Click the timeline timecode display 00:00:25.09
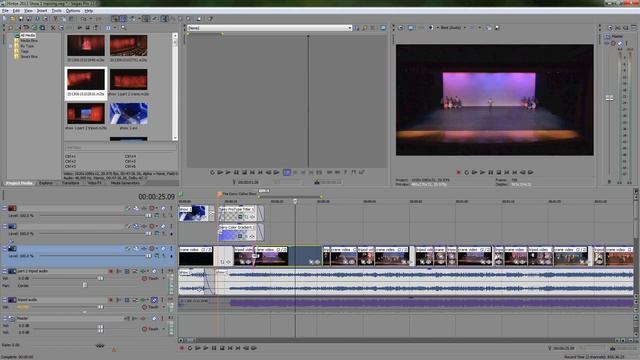Screen dimensions: 640x360 tap(156, 197)
